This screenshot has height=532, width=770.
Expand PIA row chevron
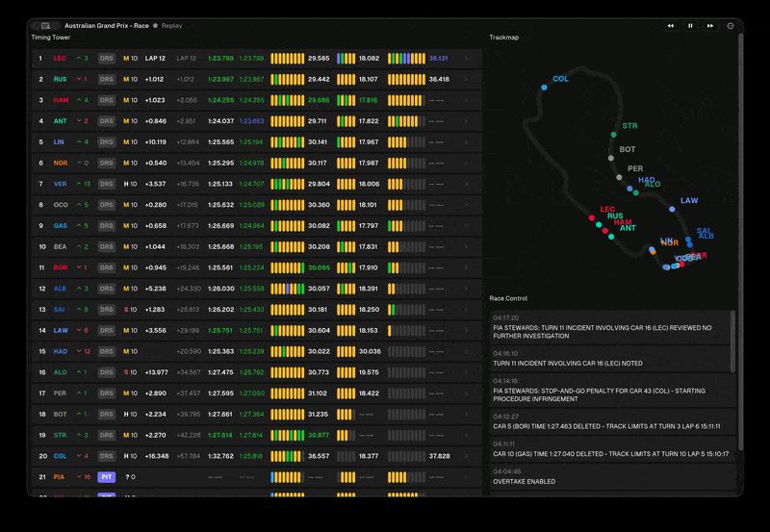pyautogui.click(x=466, y=477)
